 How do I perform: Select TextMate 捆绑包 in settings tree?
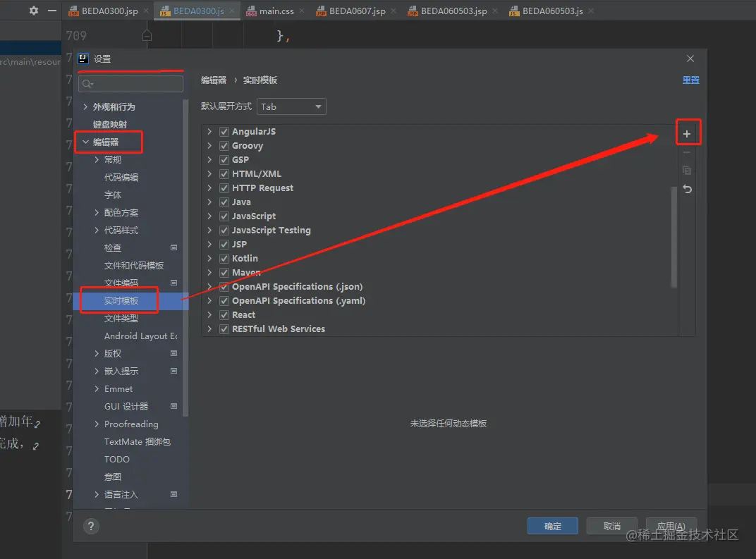click(138, 441)
